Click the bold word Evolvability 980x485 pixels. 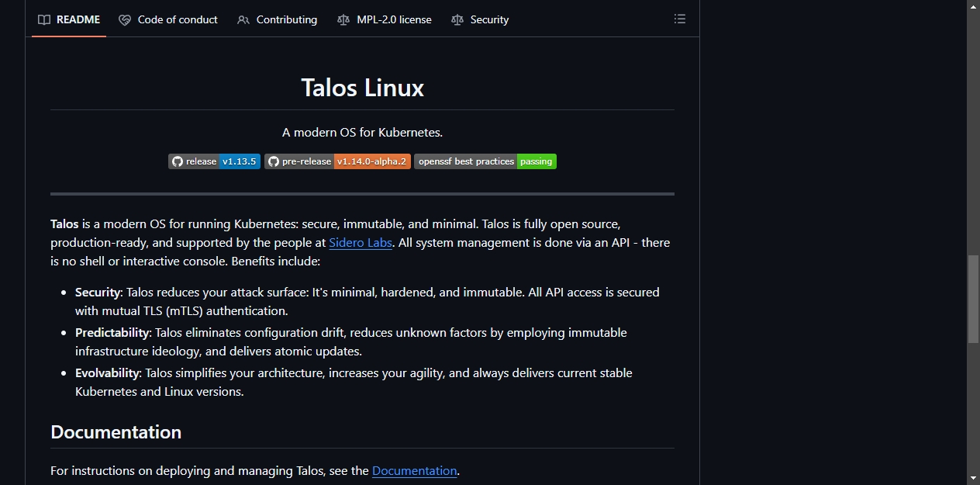click(x=107, y=373)
